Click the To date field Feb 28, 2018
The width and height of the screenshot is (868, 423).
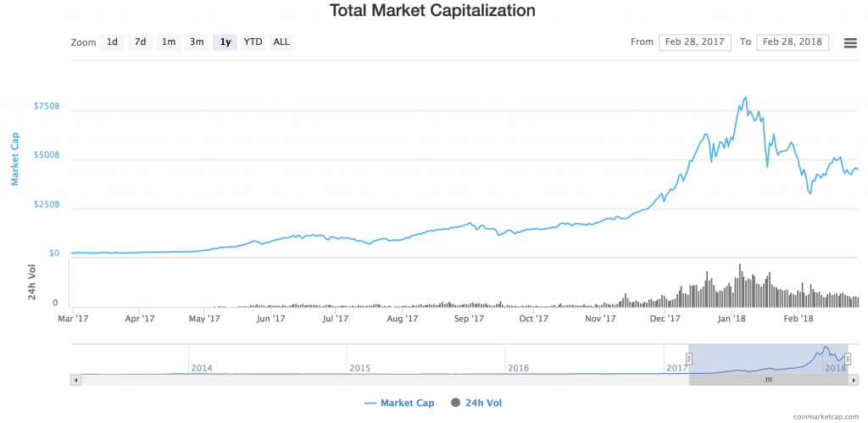(x=793, y=42)
